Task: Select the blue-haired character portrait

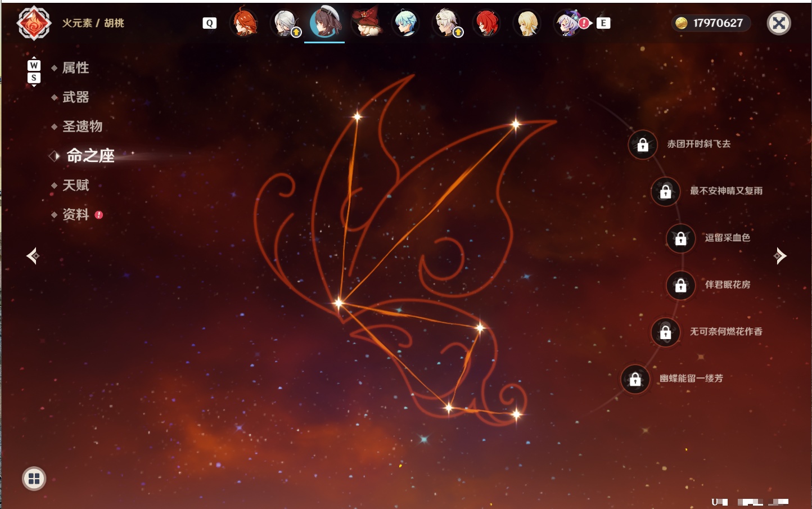Action: pos(405,23)
